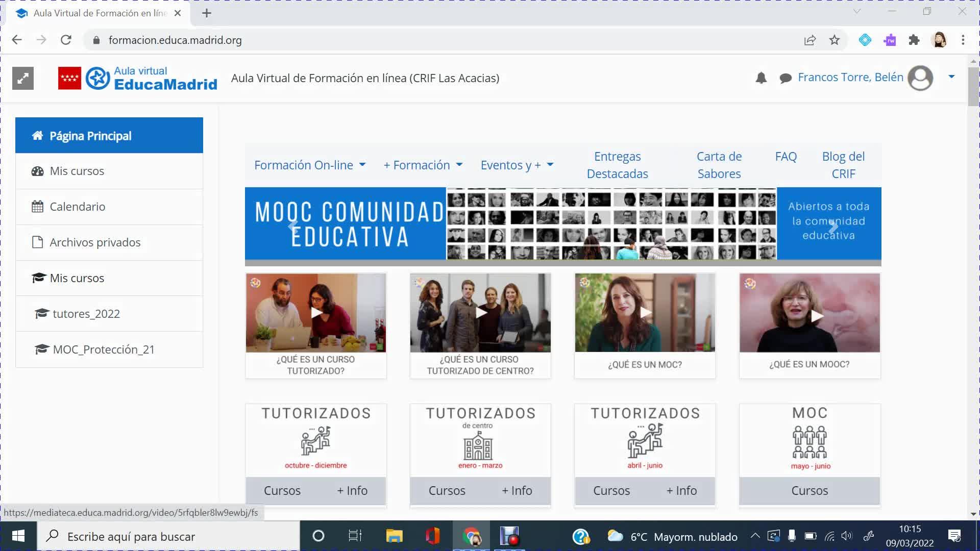This screenshot has height=551, width=980.
Task: Go to the previous carousel banner slide
Action: click(293, 227)
